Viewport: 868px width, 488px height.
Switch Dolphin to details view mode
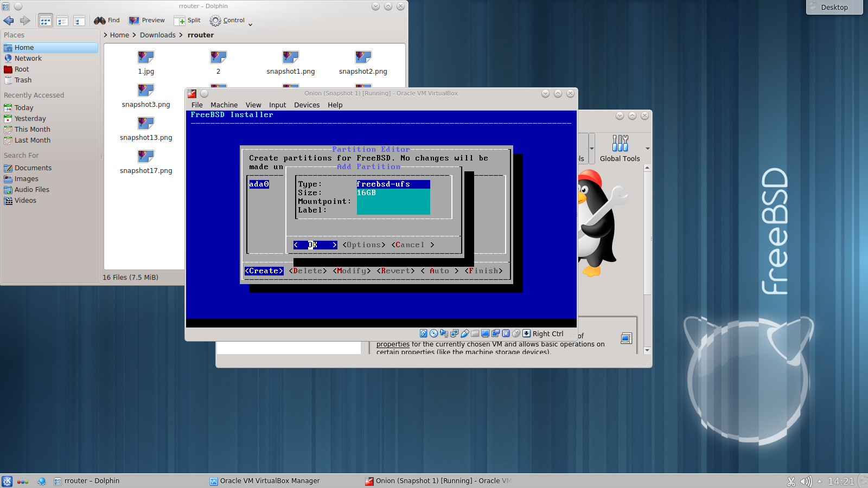coord(79,21)
